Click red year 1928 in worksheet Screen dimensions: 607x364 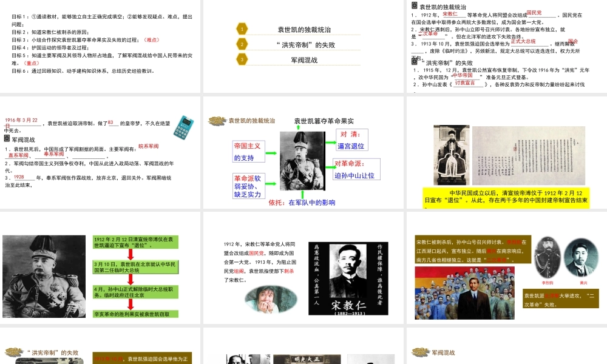pos(19,177)
